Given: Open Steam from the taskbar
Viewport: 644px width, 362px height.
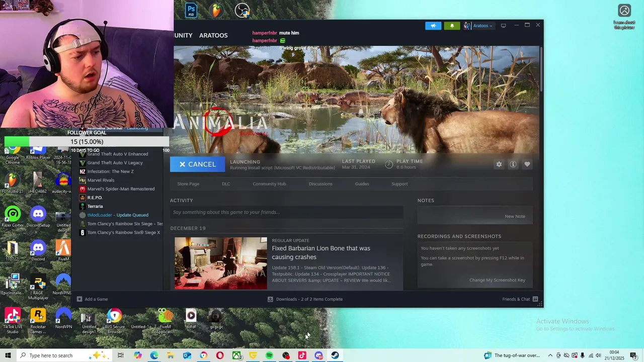Looking at the screenshot, I should (x=335, y=355).
